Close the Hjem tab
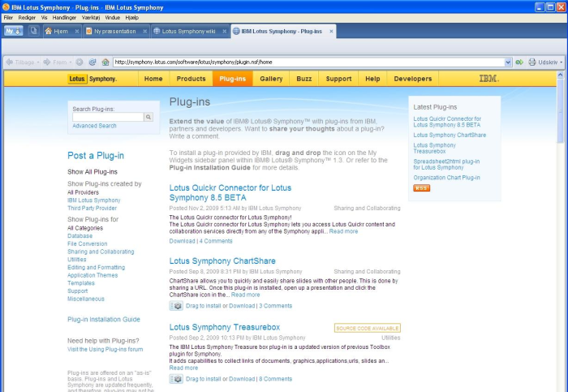 point(77,32)
